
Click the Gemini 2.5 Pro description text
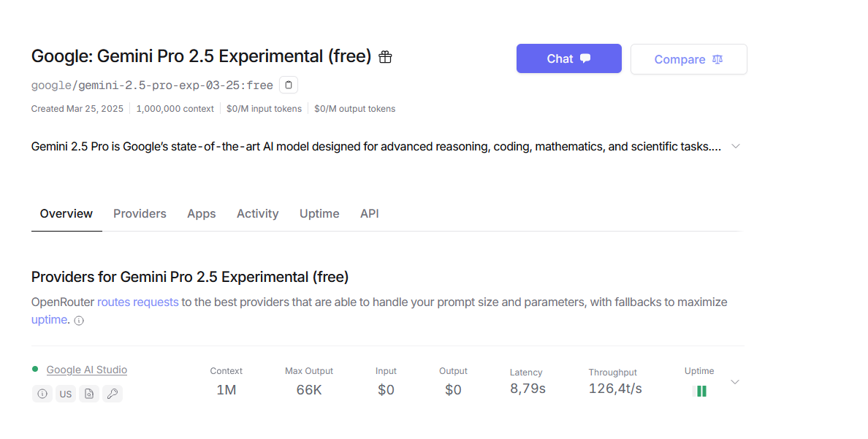click(x=376, y=147)
